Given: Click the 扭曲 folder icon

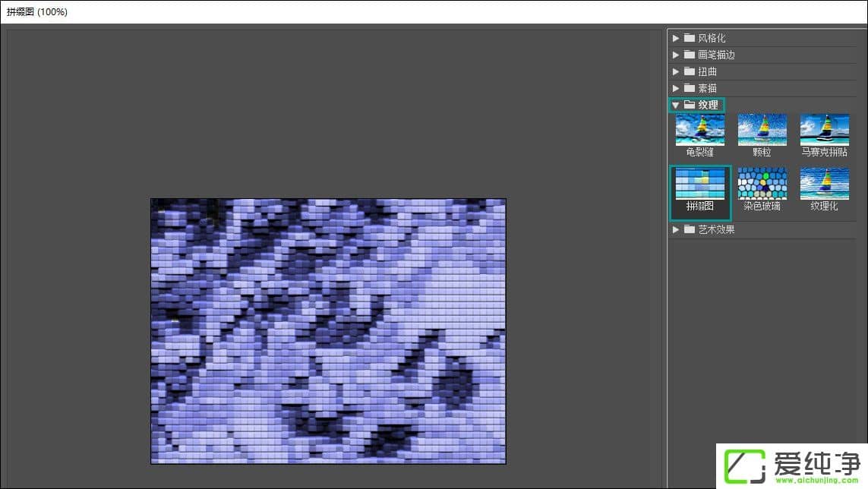Looking at the screenshot, I should tap(690, 71).
